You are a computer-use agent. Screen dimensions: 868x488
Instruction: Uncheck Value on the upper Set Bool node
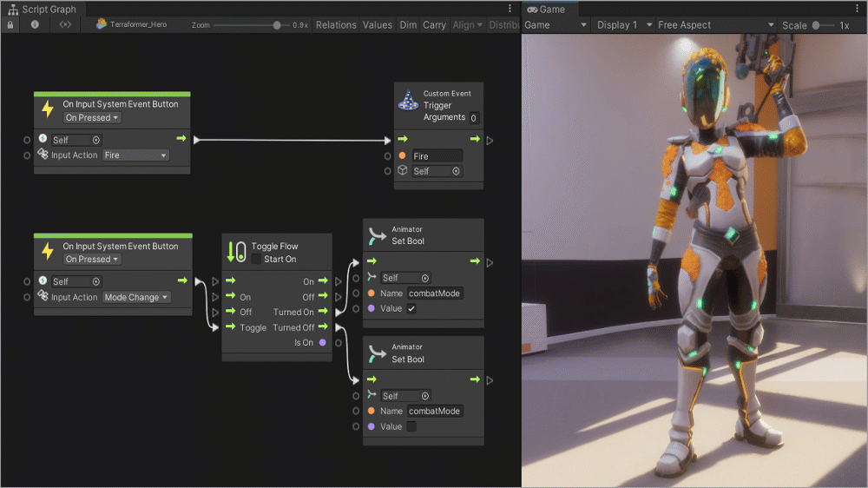(411, 309)
